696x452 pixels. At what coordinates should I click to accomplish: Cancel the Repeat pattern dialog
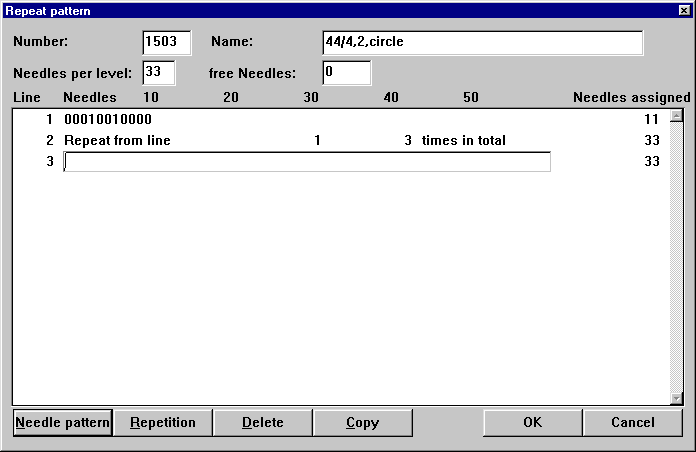pos(632,423)
